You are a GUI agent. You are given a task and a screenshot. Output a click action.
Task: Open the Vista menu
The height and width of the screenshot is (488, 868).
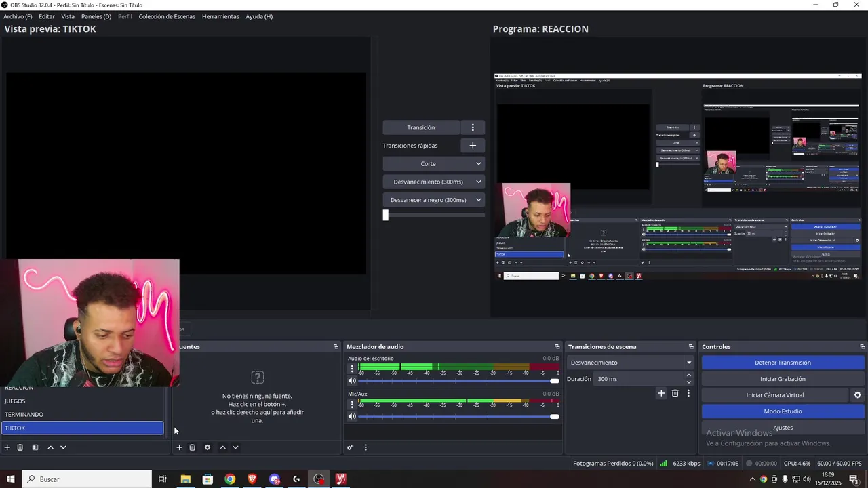click(x=68, y=16)
